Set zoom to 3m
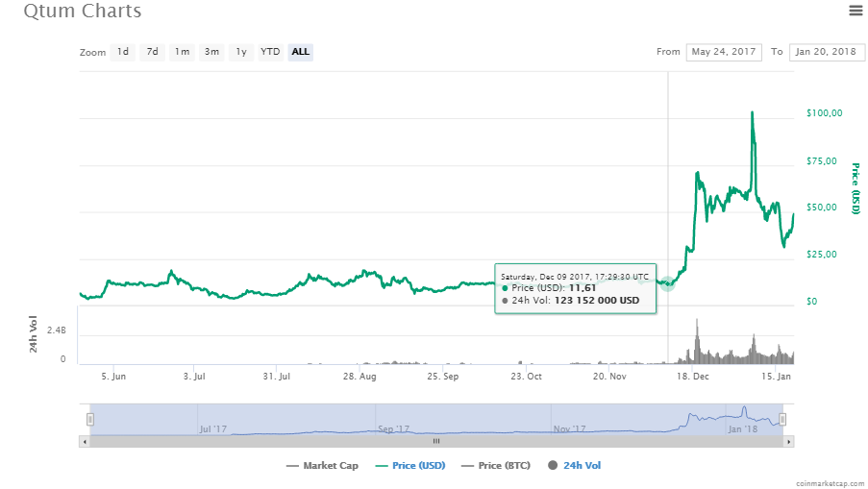The height and width of the screenshot is (489, 868). pyautogui.click(x=211, y=52)
